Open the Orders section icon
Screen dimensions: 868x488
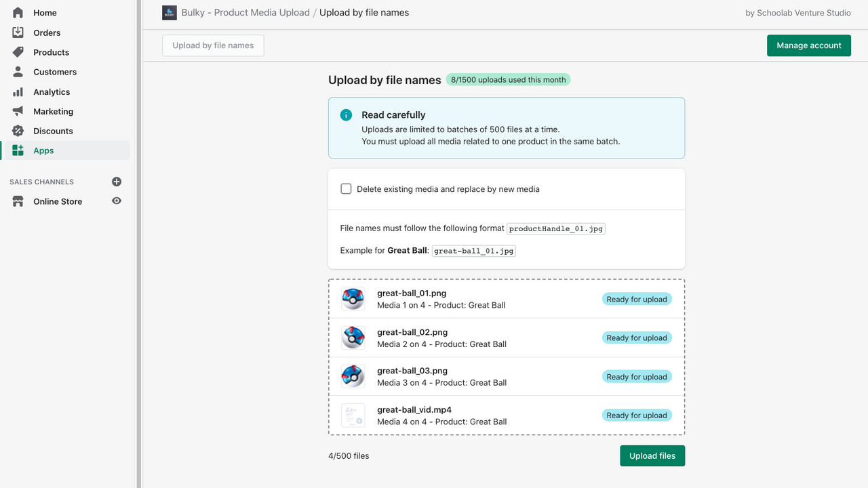pyautogui.click(x=17, y=32)
